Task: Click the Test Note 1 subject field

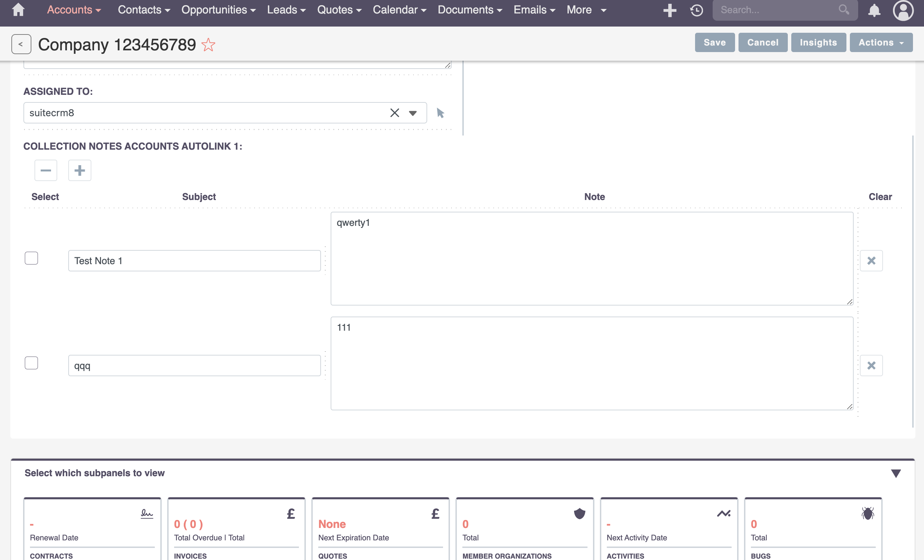Action: click(194, 261)
